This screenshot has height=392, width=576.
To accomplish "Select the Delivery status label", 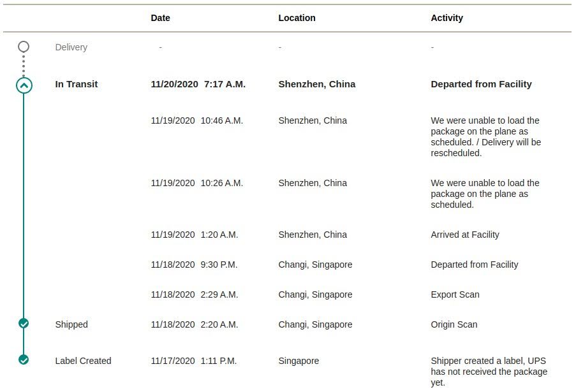I will 71,47.
